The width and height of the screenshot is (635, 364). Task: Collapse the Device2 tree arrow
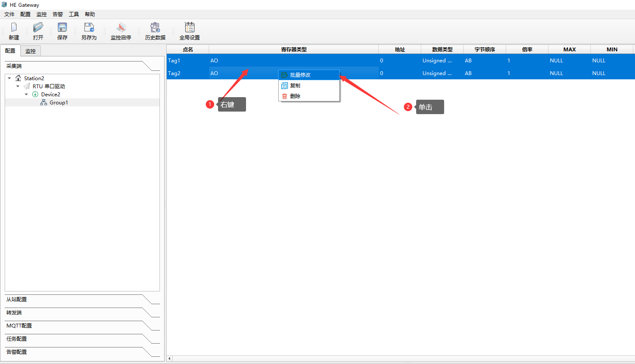coord(26,94)
